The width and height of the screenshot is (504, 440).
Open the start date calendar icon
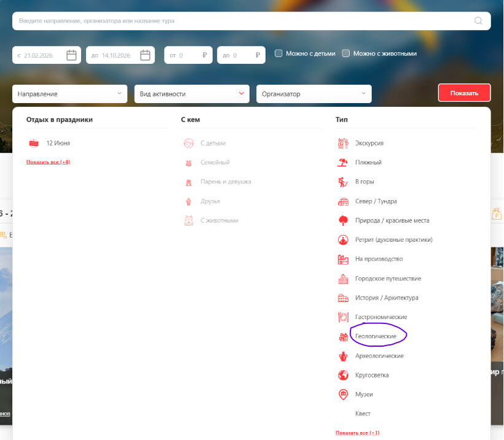[71, 55]
